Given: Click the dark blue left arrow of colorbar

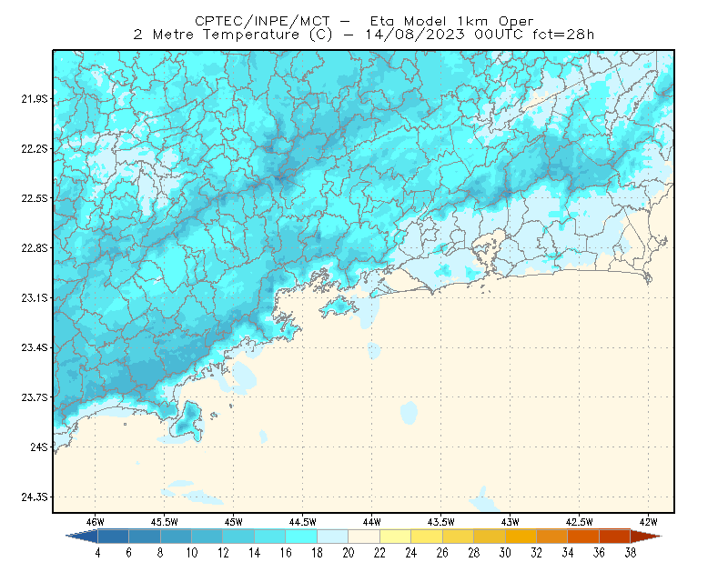Looking at the screenshot, I should coord(82,537).
